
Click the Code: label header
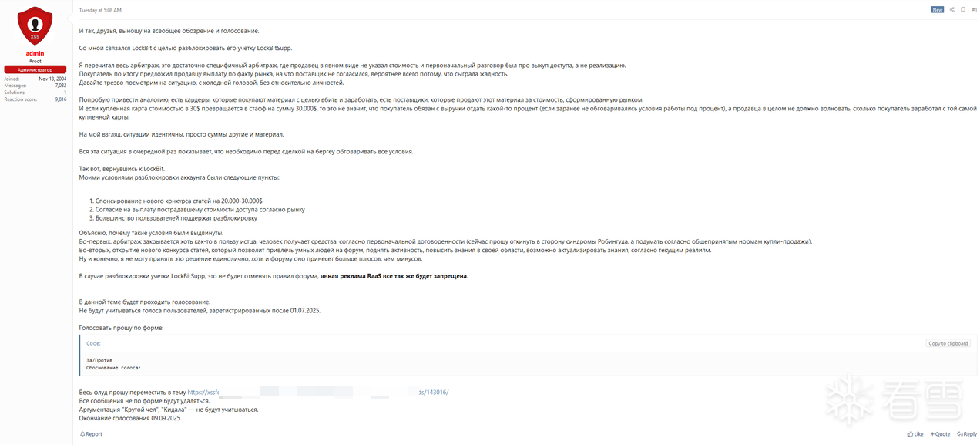(x=93, y=343)
